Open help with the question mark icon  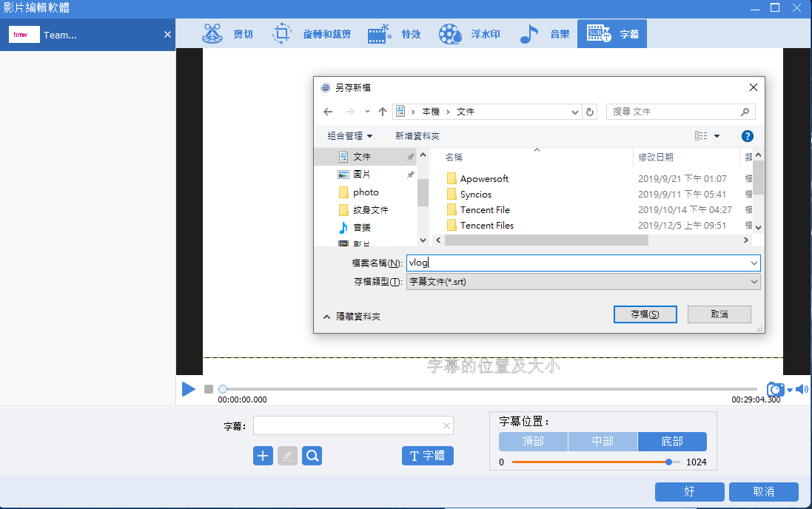(748, 136)
